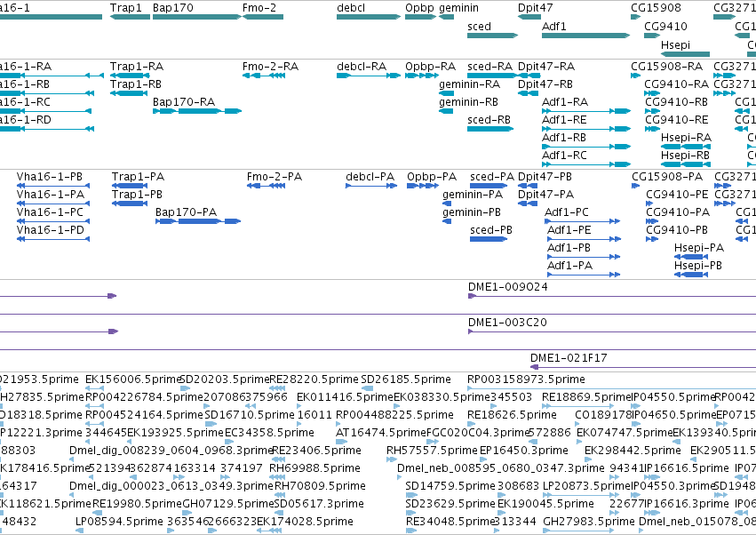This screenshot has height=535, width=756.
Task: Select EST SD14759.5prime
Action: tap(410, 495)
